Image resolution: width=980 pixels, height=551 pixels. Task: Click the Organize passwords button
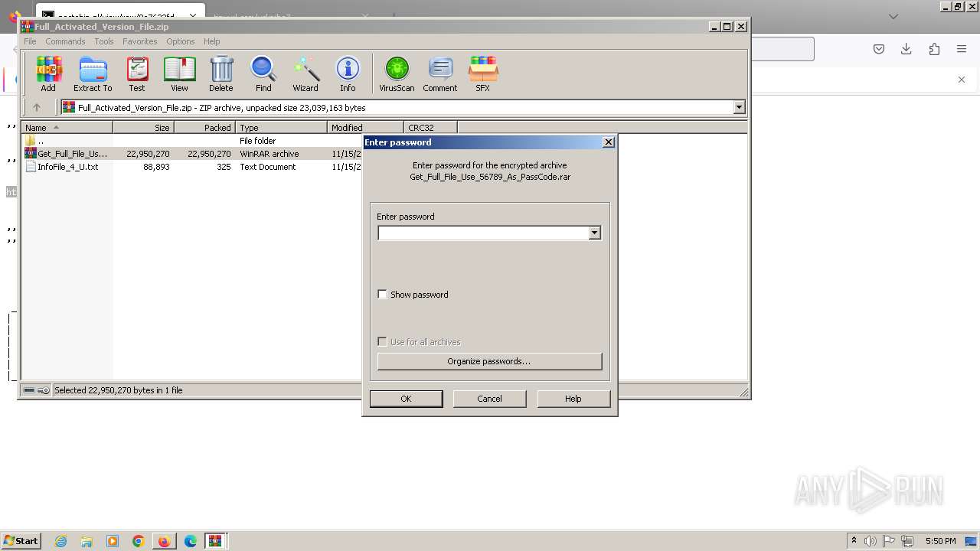(489, 361)
